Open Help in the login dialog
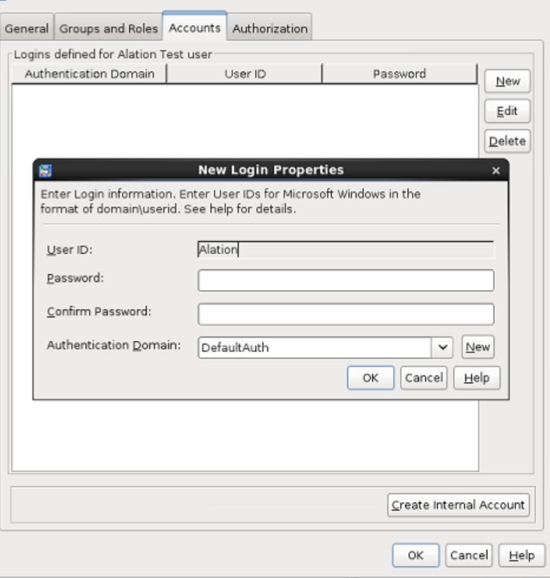Viewport: 550px width, 578px height. [477, 378]
